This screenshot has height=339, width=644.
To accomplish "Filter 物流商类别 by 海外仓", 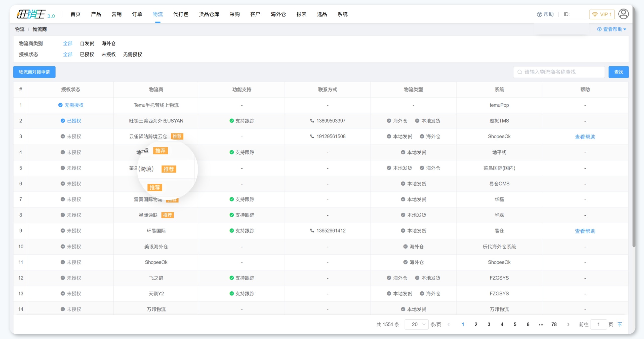I will pos(108,43).
